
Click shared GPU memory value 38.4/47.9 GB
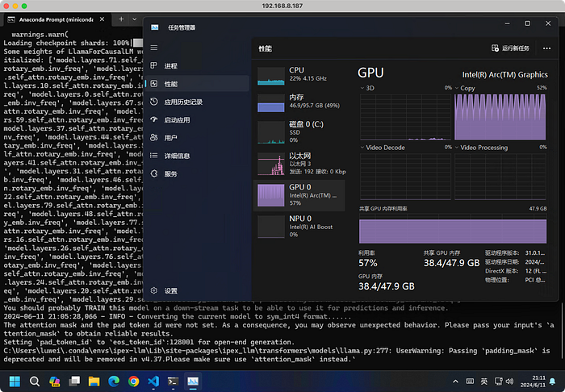click(x=451, y=263)
